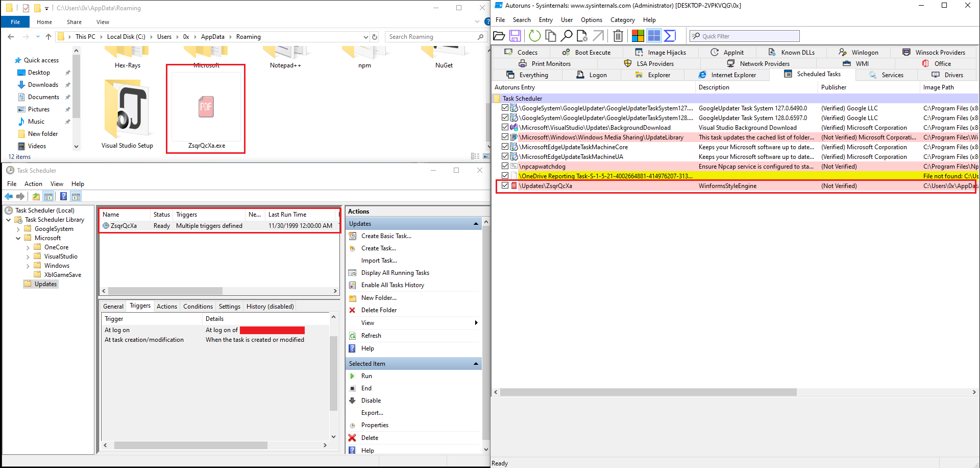Click the Up one level folder icon

pyautogui.click(x=36, y=196)
